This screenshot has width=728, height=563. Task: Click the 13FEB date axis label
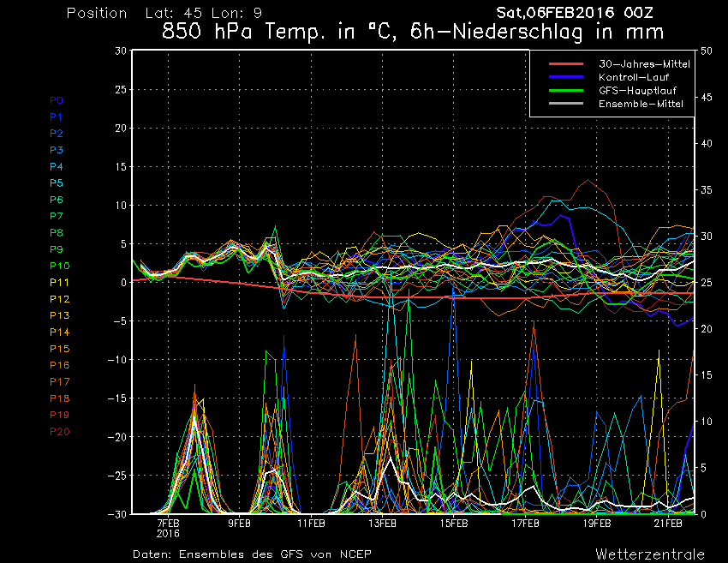pyautogui.click(x=382, y=523)
